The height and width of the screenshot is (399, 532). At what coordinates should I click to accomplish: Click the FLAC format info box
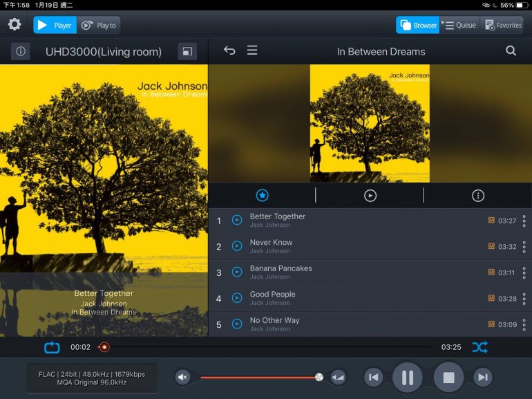[x=92, y=378]
